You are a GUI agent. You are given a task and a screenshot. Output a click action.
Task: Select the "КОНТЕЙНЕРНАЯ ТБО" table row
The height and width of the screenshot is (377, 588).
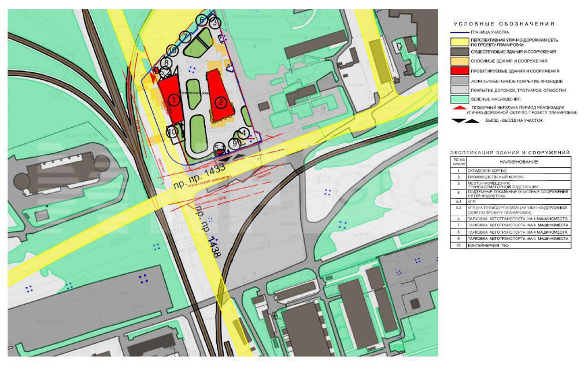511,246
